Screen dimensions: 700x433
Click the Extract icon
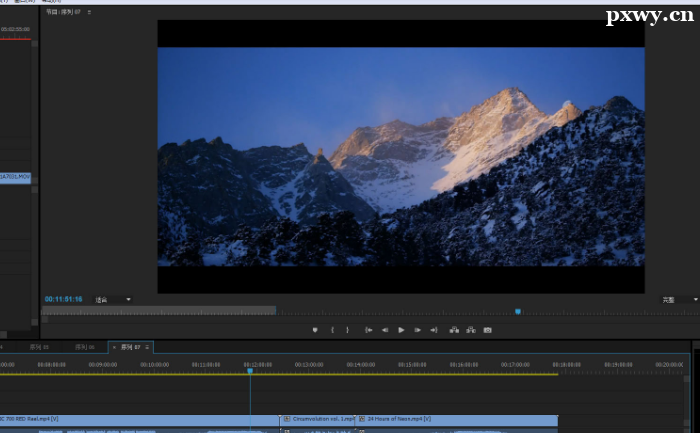click(470, 329)
